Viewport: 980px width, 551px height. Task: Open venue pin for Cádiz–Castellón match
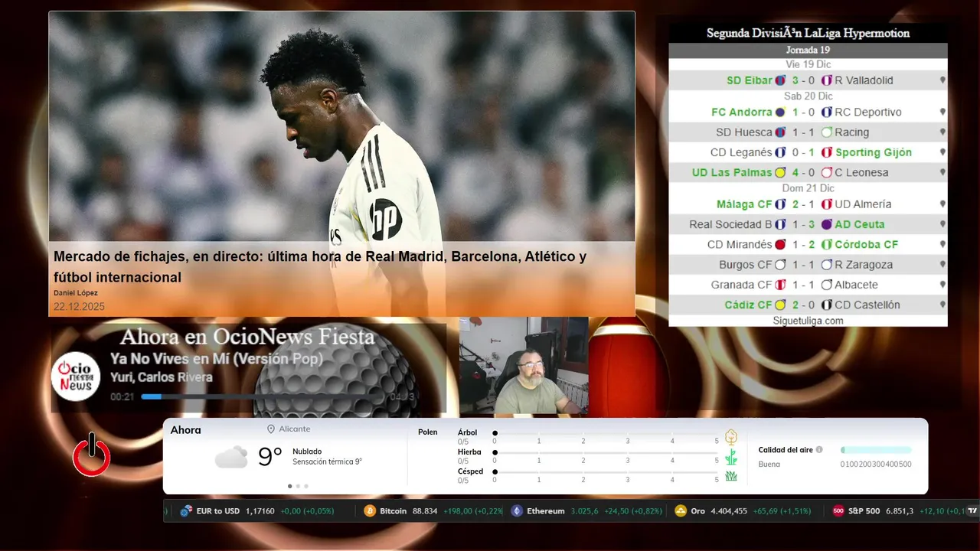[942, 305]
